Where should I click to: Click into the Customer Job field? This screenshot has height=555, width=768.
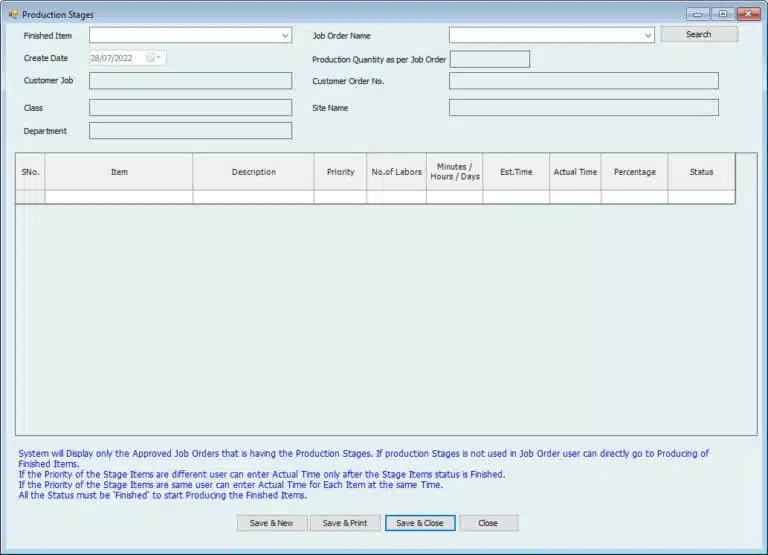click(190, 81)
